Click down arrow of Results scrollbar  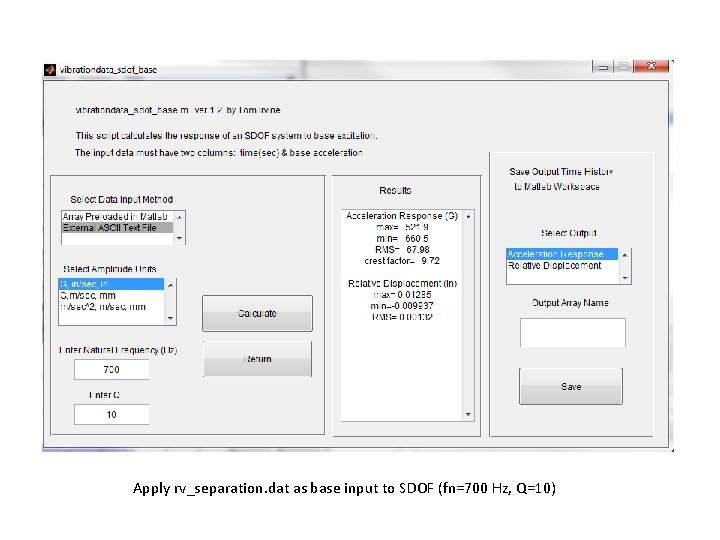pyautogui.click(x=468, y=414)
